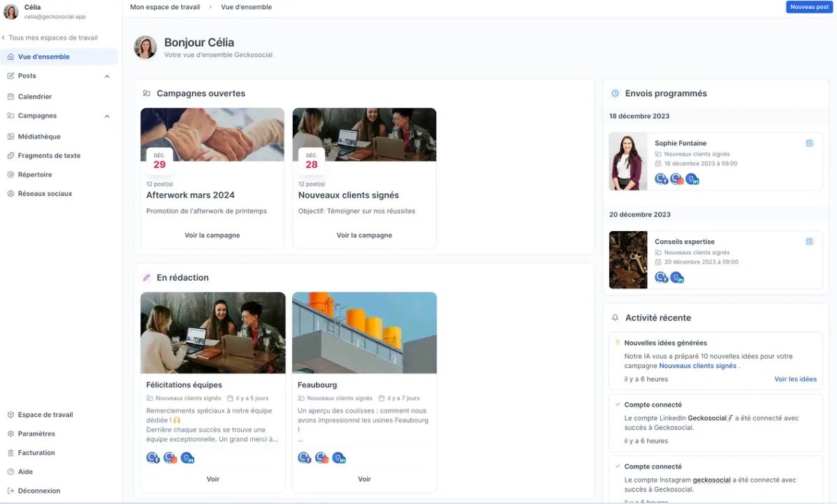Open Réseaux sociaux settings
Image resolution: width=837 pixels, height=504 pixels.
(45, 193)
